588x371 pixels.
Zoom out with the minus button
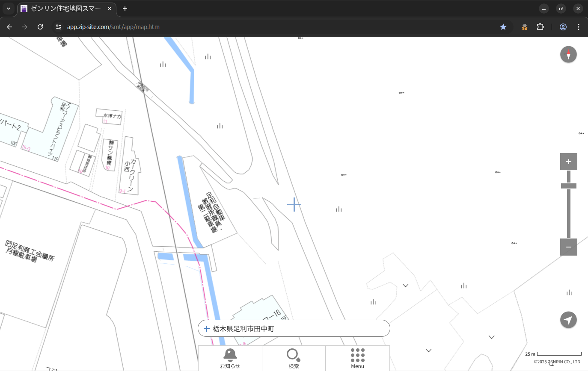pos(568,247)
